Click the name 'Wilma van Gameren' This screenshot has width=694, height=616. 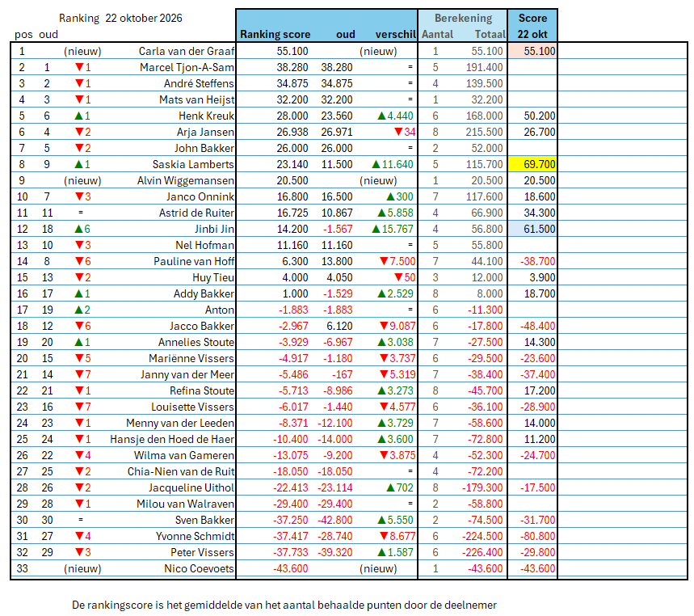(184, 455)
